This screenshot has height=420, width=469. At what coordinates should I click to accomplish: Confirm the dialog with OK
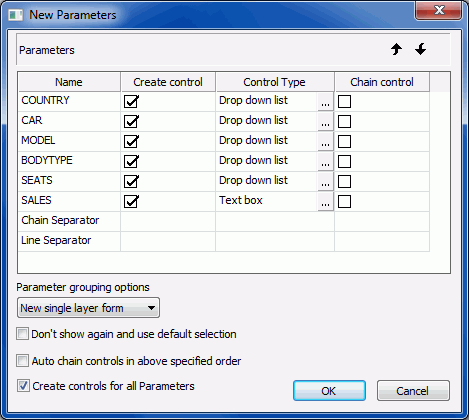[329, 391]
